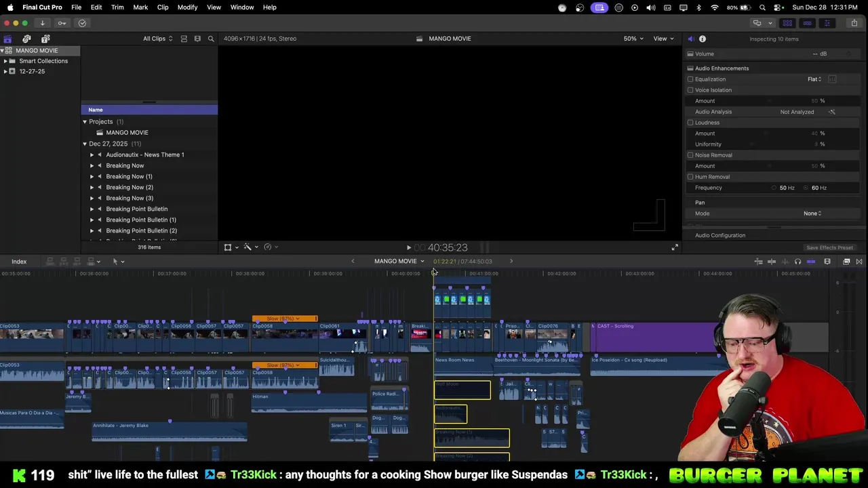
Task: Click the Import Media down-arrow button
Action: coord(42,23)
